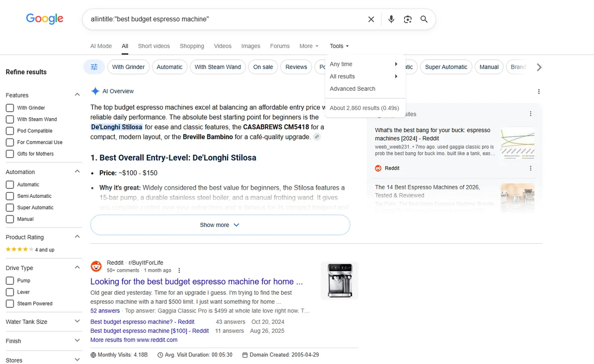This screenshot has width=594, height=364.
Task: Submit search with magnifying glass icon
Action: tap(424, 19)
